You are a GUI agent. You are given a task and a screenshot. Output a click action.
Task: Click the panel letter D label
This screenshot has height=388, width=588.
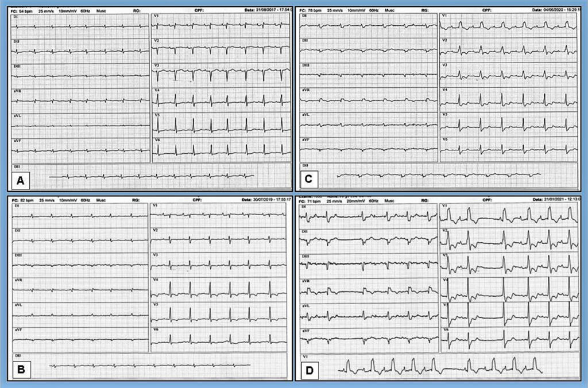click(310, 371)
